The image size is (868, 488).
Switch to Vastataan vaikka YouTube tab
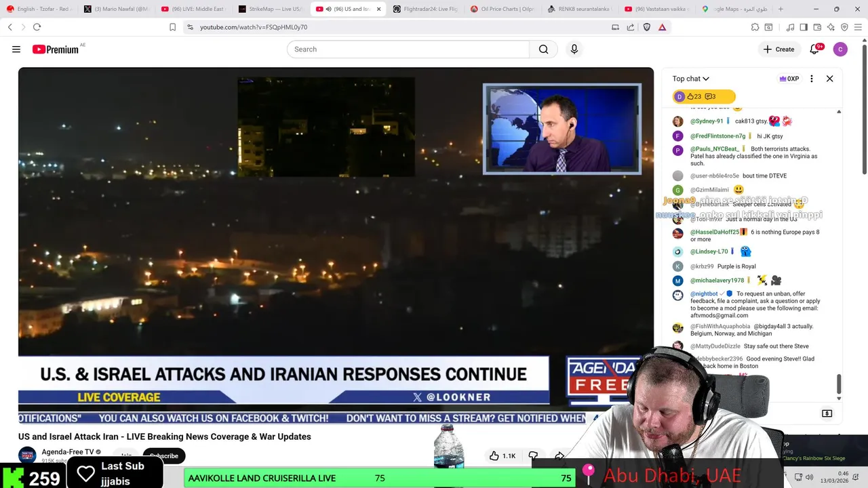pyautogui.click(x=658, y=9)
